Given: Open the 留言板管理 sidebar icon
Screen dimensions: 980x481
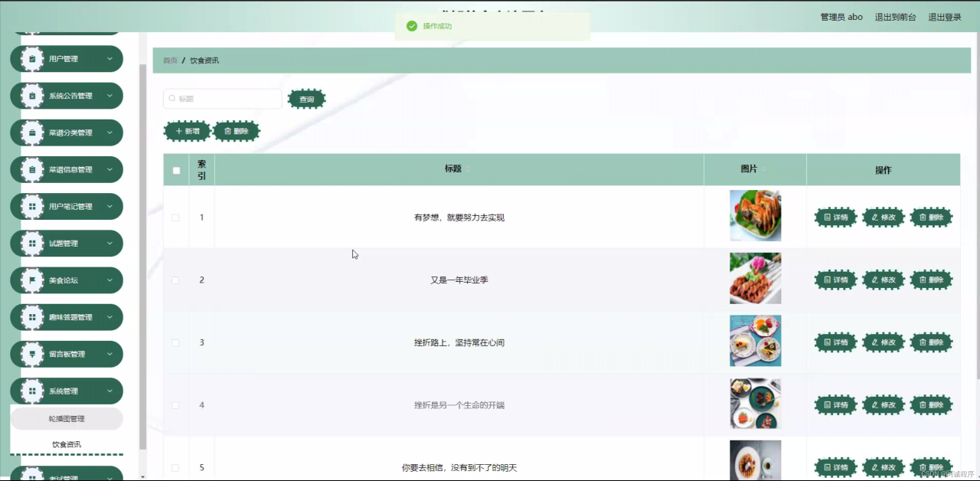Looking at the screenshot, I should click(31, 354).
